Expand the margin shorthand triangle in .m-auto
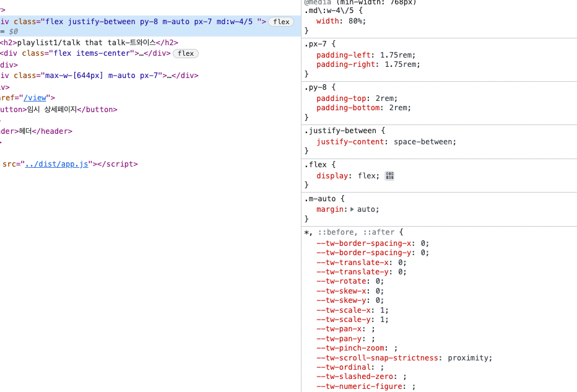The width and height of the screenshot is (577, 392). (x=352, y=209)
